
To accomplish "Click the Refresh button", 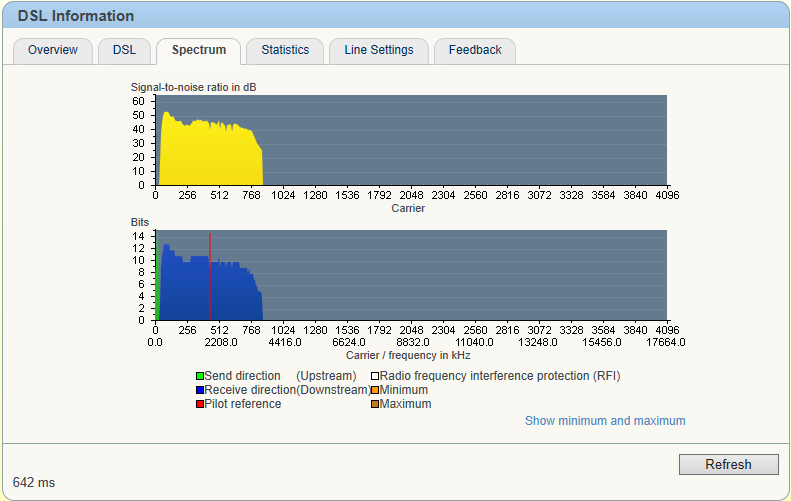I will click(728, 464).
